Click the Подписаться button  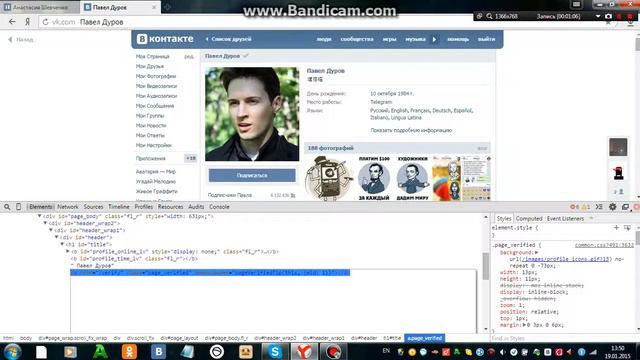tap(252, 175)
